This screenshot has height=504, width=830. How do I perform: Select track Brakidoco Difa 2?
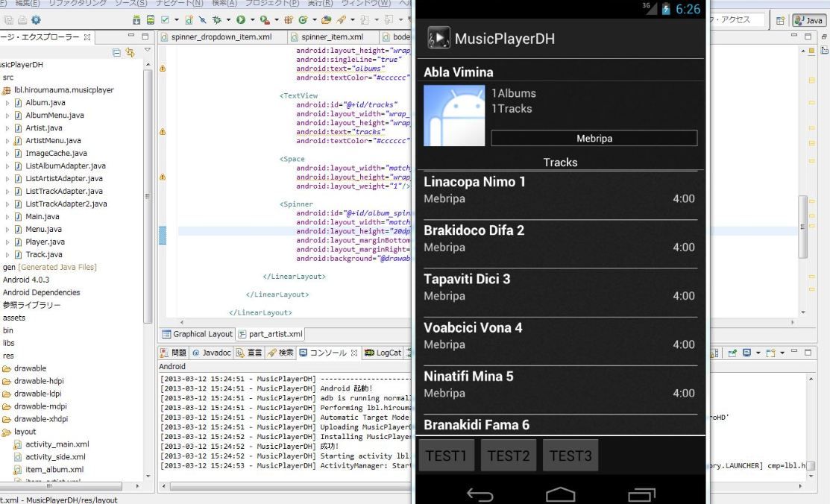[x=561, y=244]
